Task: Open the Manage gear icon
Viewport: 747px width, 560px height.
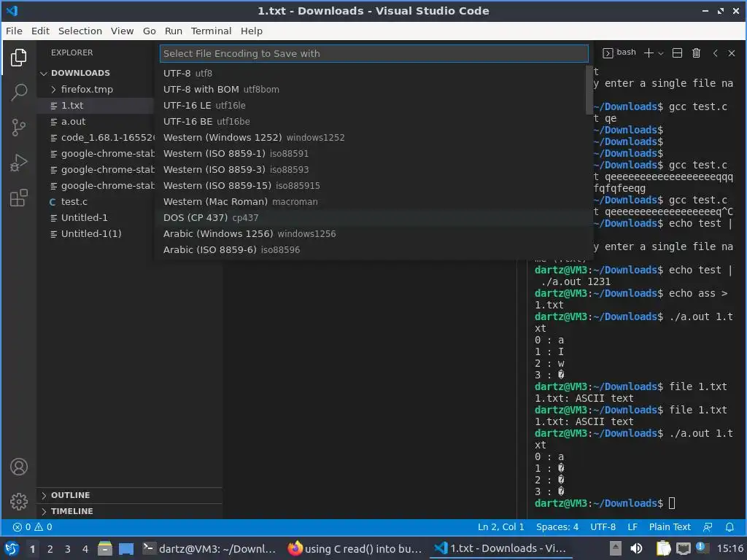Action: (19, 502)
